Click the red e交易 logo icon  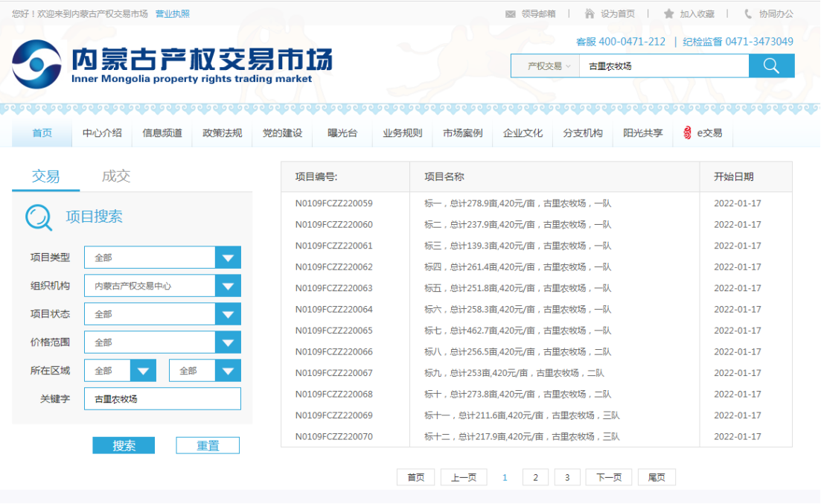[x=687, y=133]
